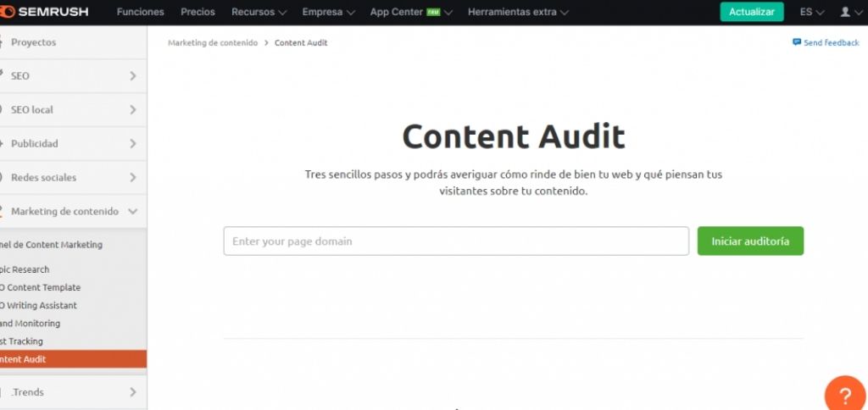
Task: Expand Redes sociales section chevron
Action: point(133,177)
